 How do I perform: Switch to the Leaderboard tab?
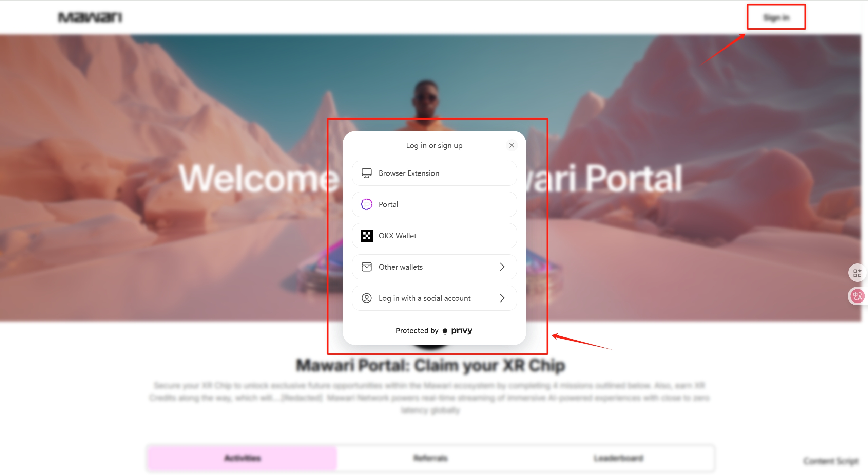coord(619,458)
